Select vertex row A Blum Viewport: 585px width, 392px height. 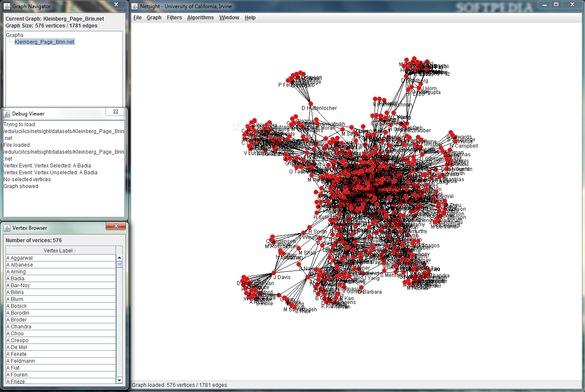coord(61,299)
